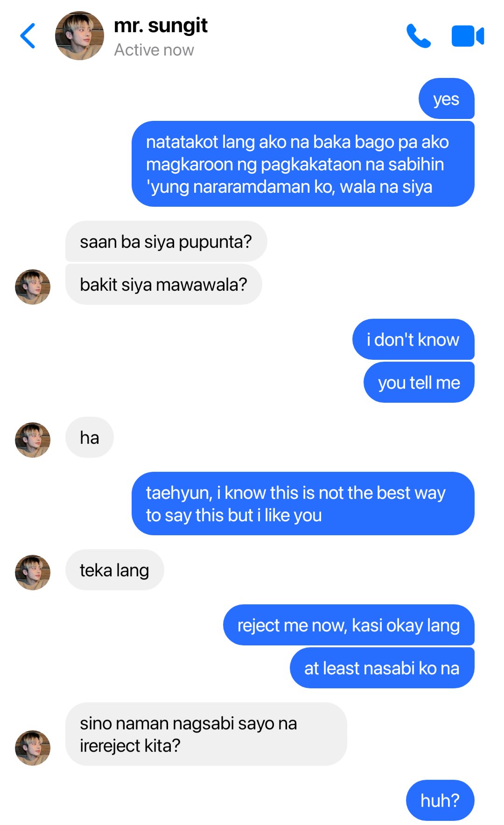
Task: Select the 'at least nasabi ko na' bubble
Action: [382, 668]
